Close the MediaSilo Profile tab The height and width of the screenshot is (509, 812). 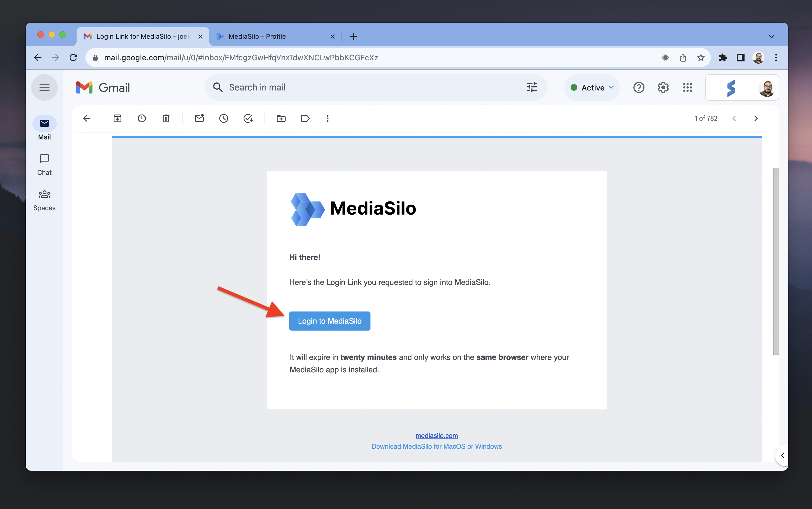pyautogui.click(x=332, y=36)
